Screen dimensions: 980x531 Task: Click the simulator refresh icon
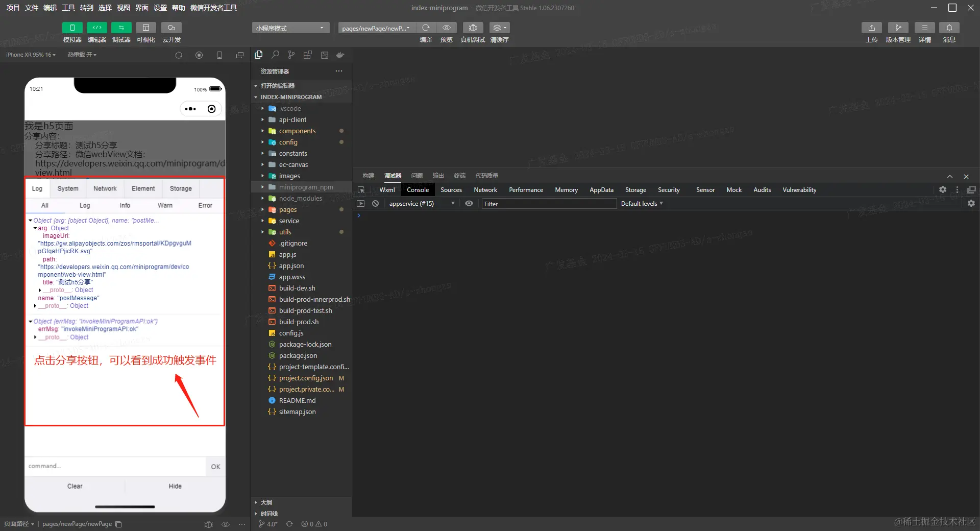[x=179, y=55]
